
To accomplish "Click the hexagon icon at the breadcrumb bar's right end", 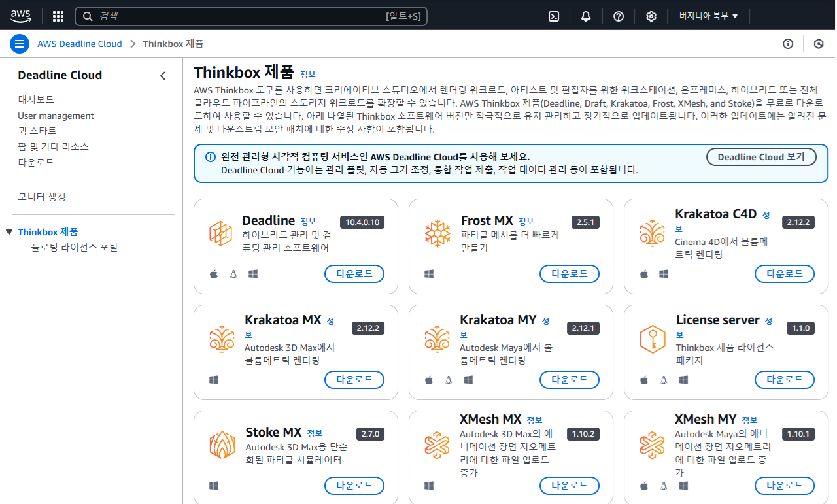I will coord(818,44).
